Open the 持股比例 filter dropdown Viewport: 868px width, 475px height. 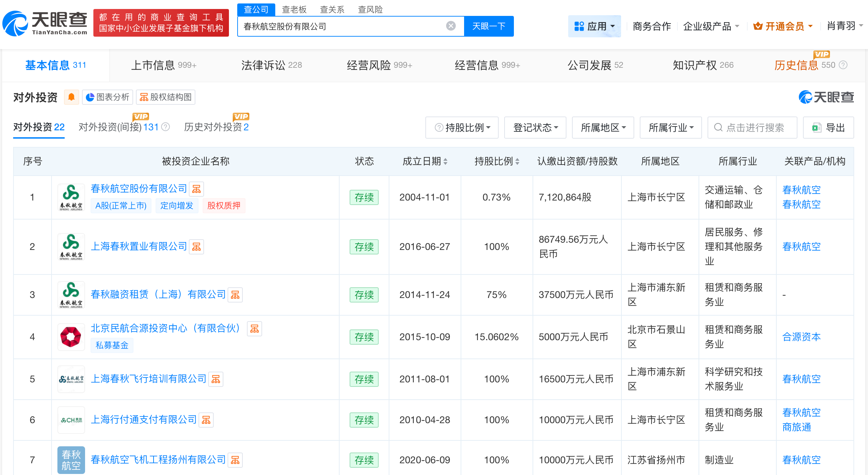tap(462, 127)
